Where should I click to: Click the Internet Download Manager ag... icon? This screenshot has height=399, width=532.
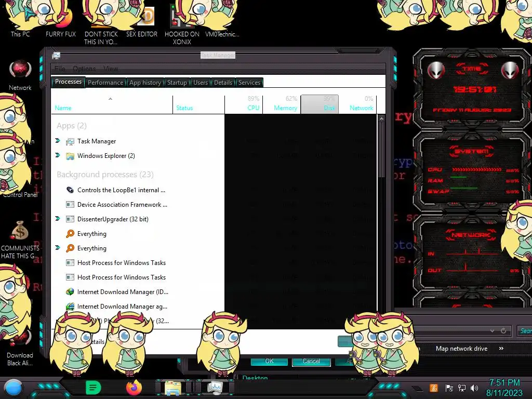[70, 307]
